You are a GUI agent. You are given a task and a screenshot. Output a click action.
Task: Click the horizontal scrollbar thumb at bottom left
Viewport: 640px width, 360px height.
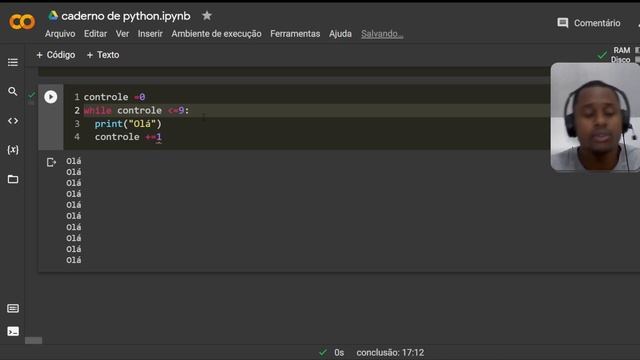tap(33, 340)
